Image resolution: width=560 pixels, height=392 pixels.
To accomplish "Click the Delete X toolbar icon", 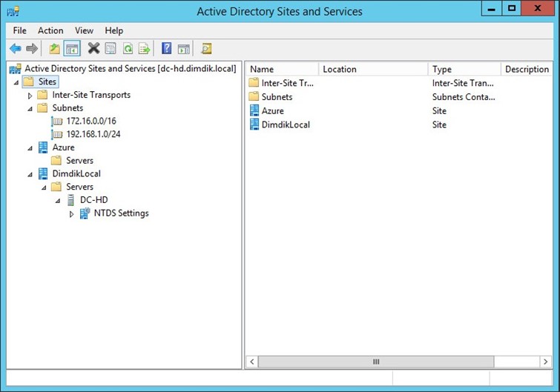I will coord(93,48).
